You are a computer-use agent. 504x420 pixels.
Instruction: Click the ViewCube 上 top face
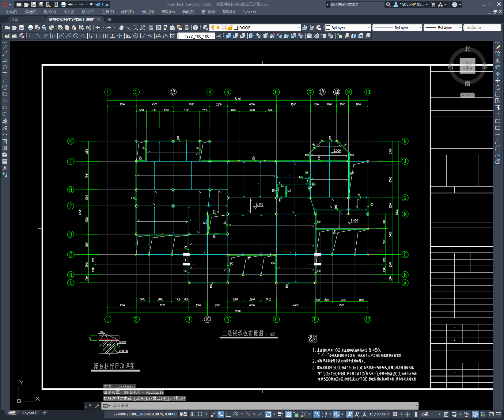pyautogui.click(x=467, y=66)
